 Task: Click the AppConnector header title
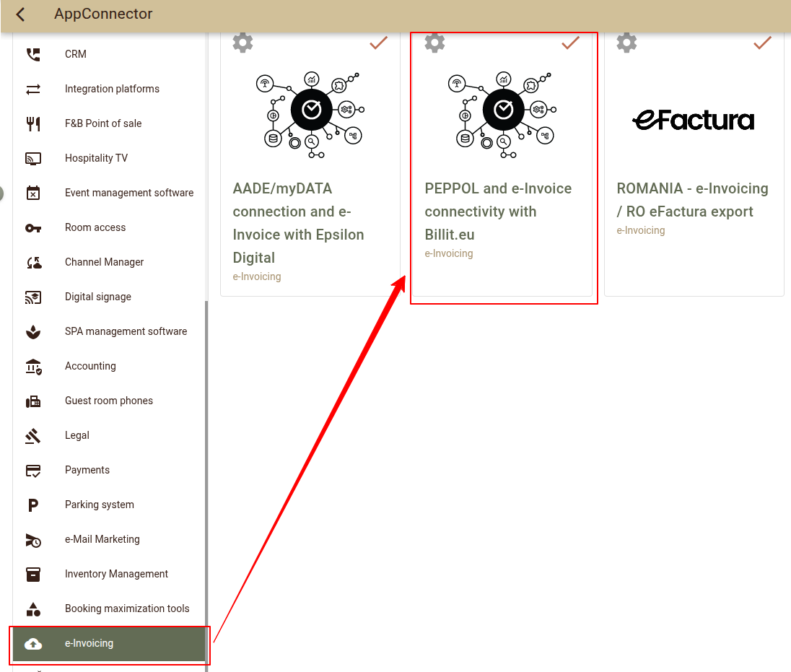click(x=103, y=14)
